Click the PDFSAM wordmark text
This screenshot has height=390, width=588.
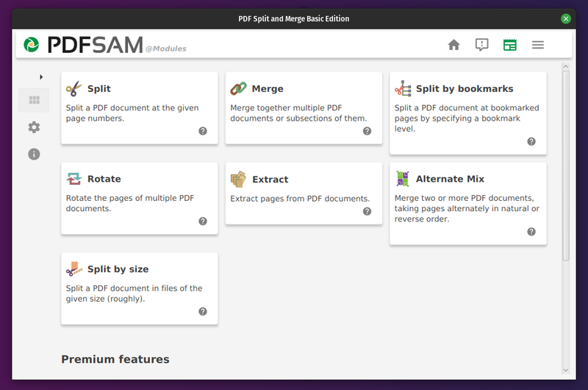point(96,45)
